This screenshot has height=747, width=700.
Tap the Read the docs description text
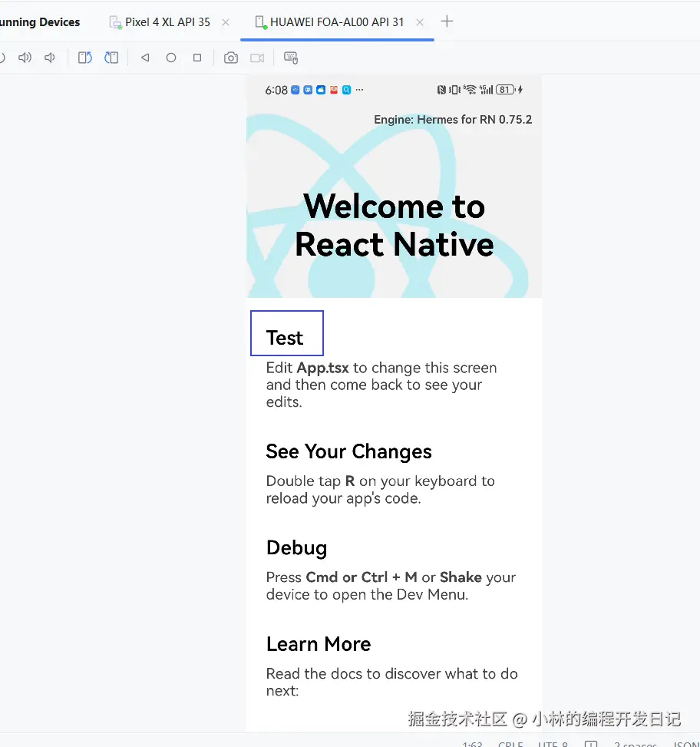(x=392, y=683)
